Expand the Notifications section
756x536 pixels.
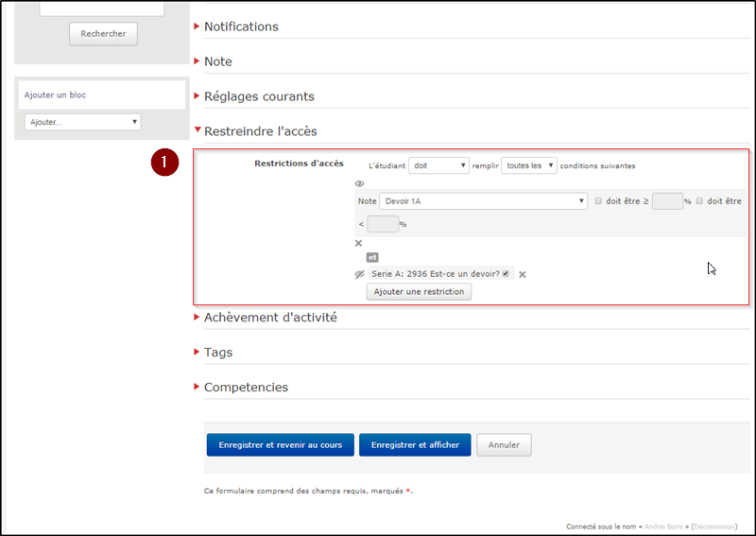click(241, 26)
